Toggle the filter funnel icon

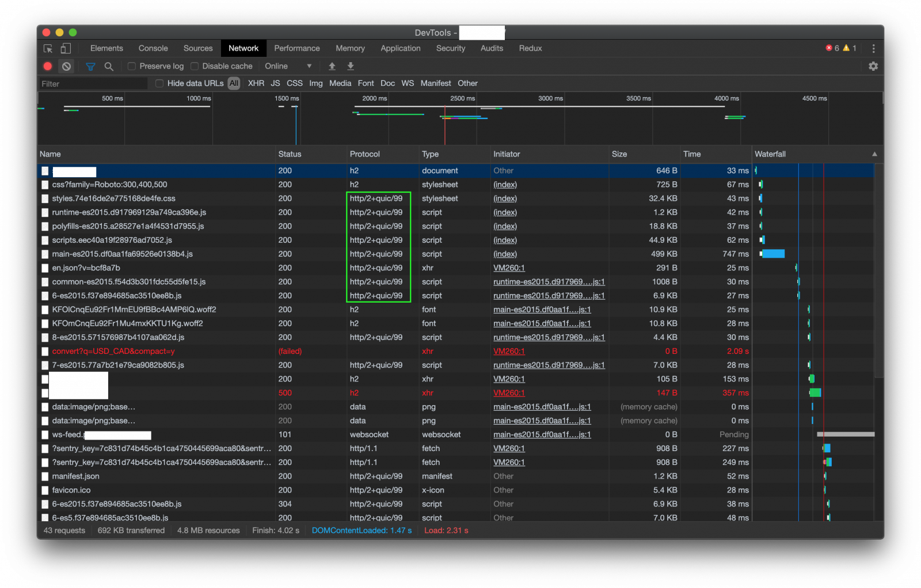click(90, 67)
